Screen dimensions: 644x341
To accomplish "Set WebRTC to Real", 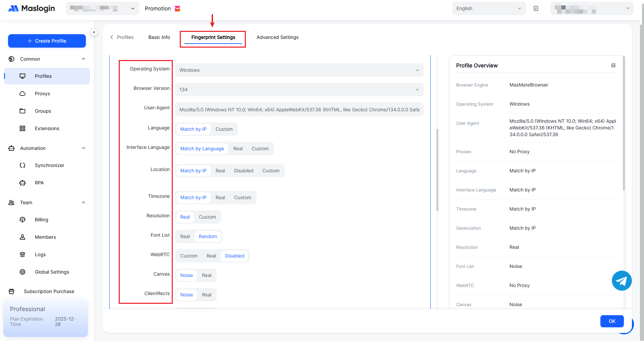I will 211,256.
